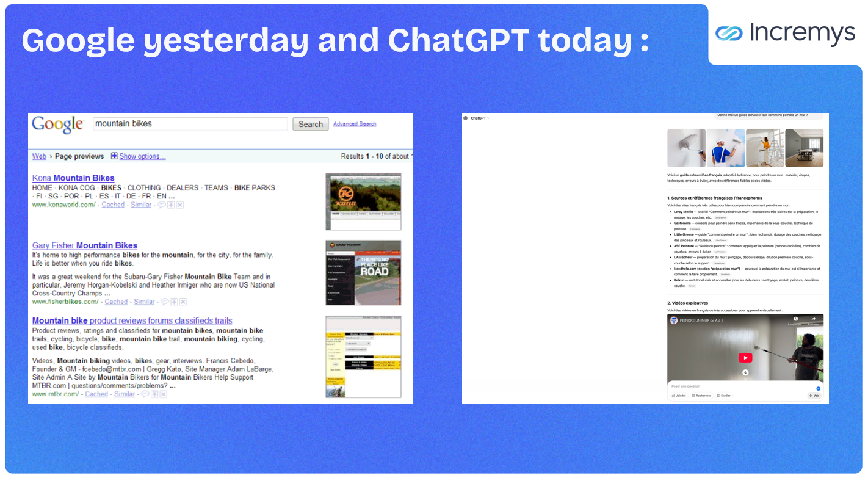
Task: Click the blue send icon in ChatGPT input
Action: click(818, 388)
